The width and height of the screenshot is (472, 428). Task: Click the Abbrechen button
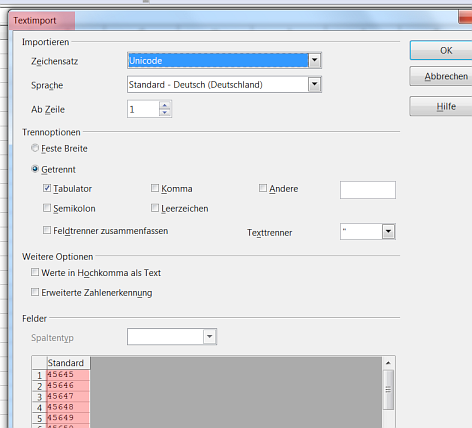tap(441, 76)
